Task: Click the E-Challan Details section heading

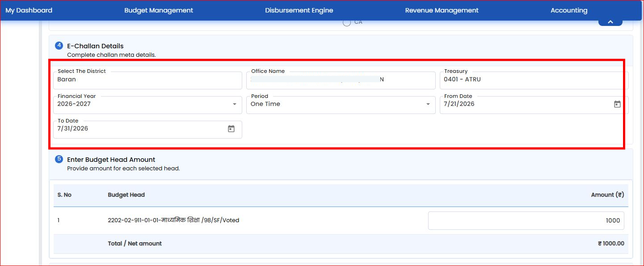Action: 95,46
